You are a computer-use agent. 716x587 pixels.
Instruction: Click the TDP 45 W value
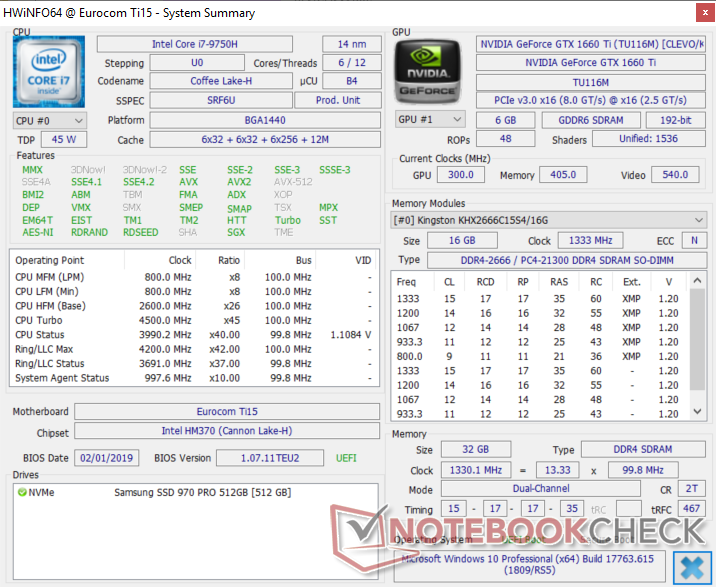(64, 140)
